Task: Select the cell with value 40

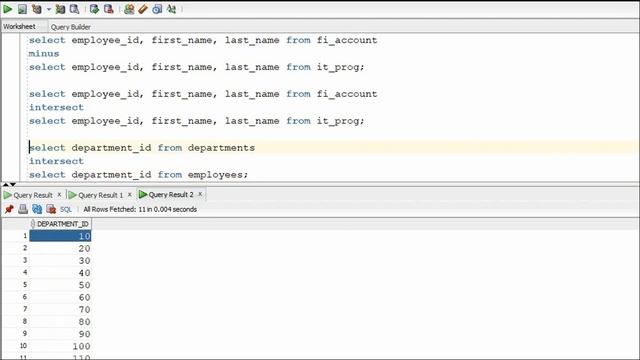Action: 60,273
